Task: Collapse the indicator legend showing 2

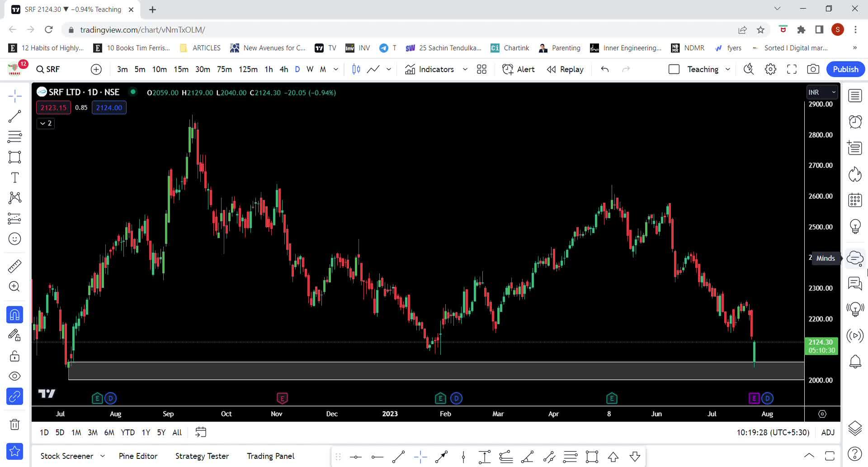Action: [x=46, y=123]
